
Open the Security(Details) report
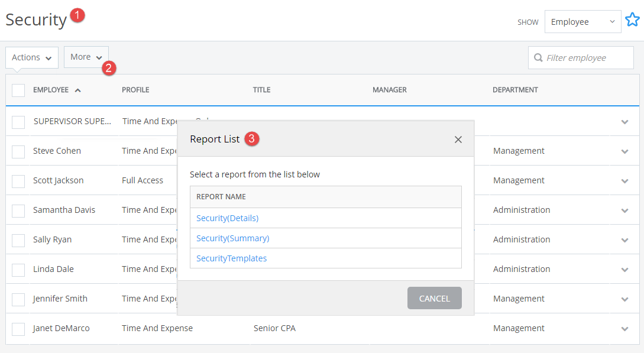(x=227, y=218)
